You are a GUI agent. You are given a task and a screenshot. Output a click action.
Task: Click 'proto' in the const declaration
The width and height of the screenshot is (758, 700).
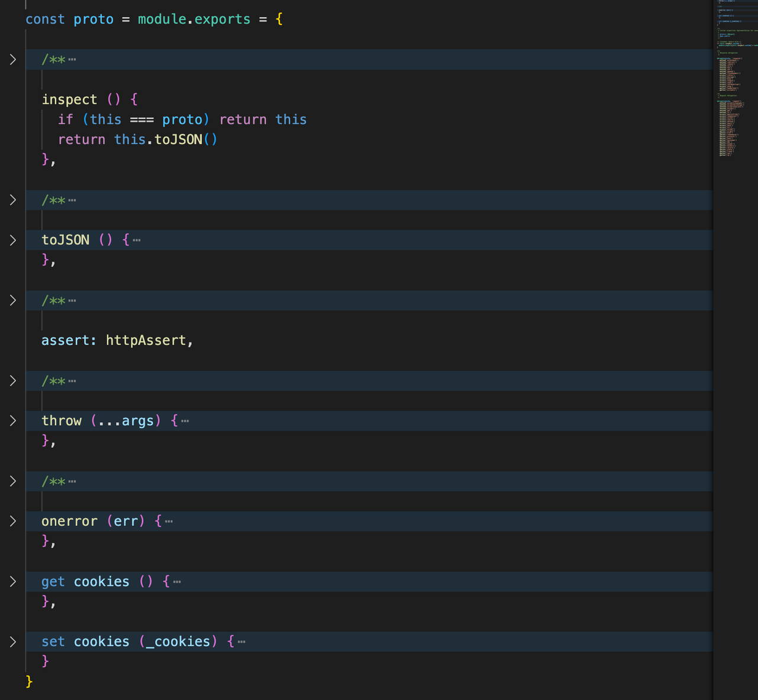94,20
